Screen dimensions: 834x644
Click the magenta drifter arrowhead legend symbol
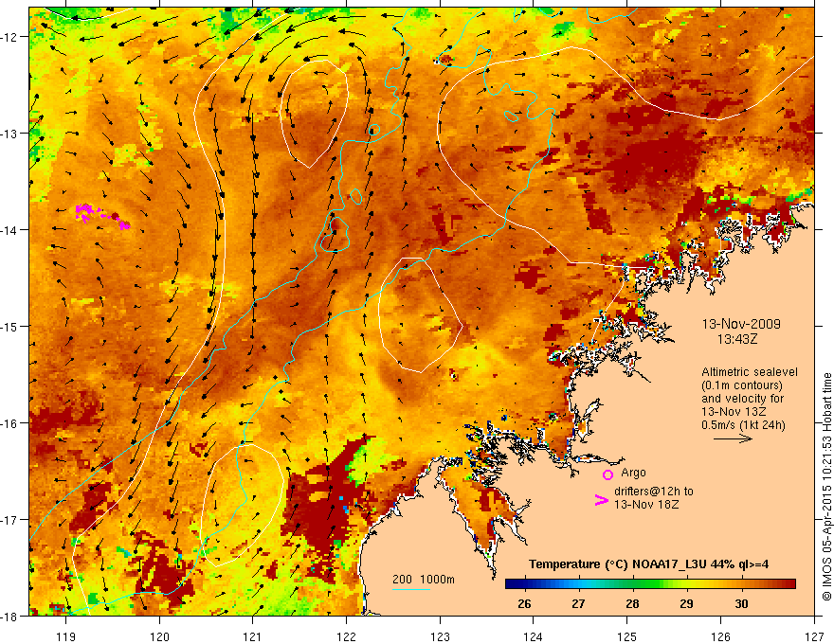pyautogui.click(x=601, y=500)
